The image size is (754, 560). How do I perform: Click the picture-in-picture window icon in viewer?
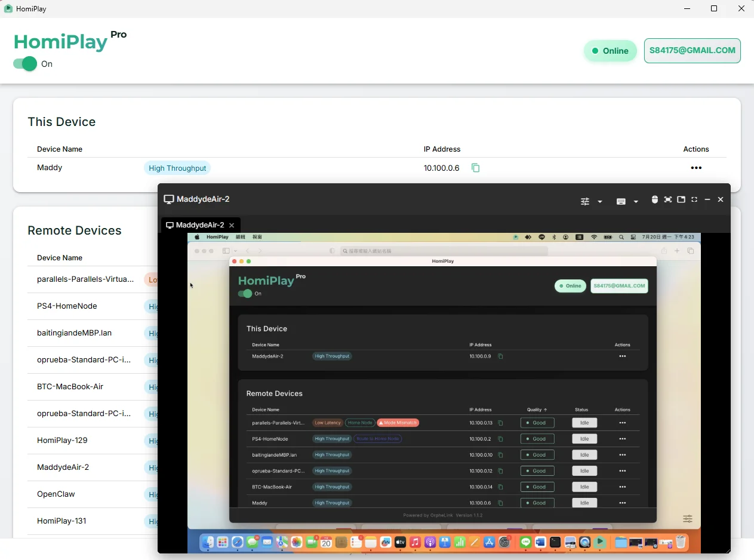681,199
